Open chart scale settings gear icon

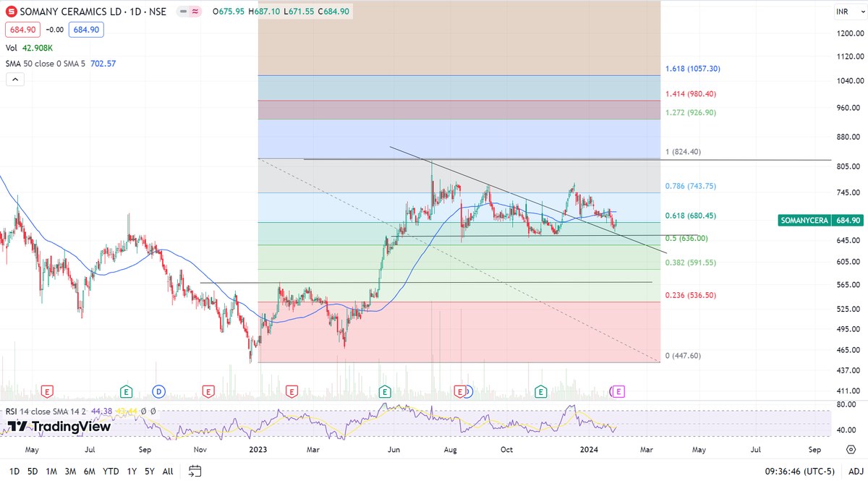(852, 449)
